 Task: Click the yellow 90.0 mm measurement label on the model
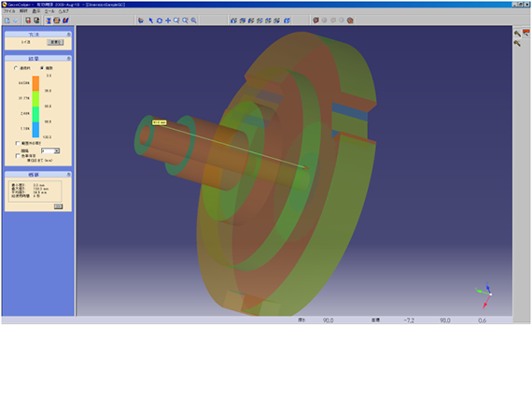click(159, 122)
